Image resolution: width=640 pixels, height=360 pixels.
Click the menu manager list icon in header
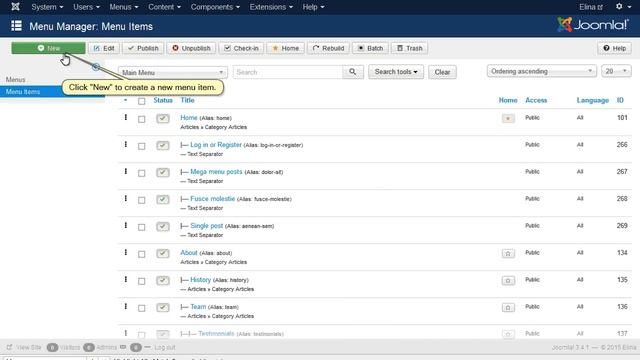(x=16, y=26)
